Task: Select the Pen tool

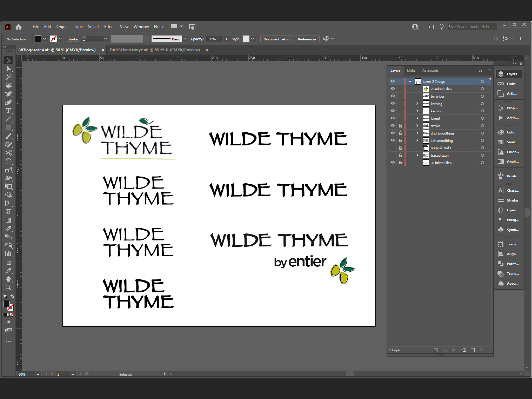Action: [x=8, y=94]
